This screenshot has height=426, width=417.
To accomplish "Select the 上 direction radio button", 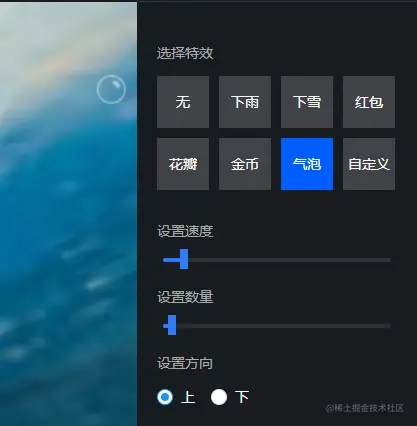I will coord(165,397).
